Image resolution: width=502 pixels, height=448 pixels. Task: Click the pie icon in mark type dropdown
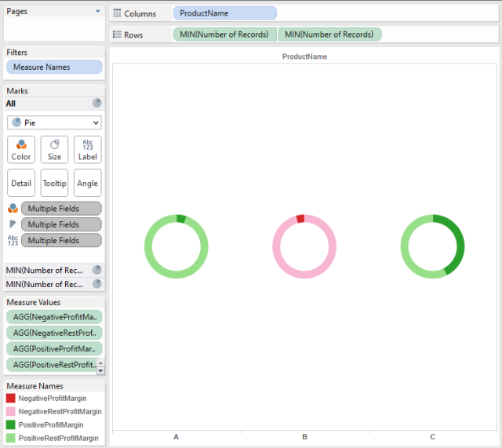16,122
